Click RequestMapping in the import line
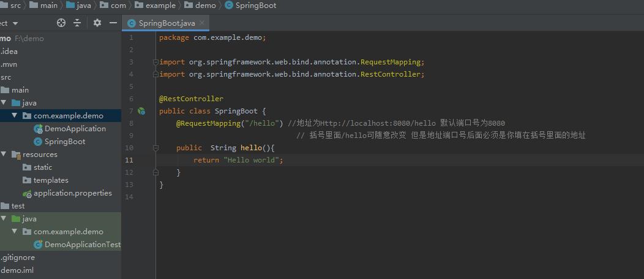 click(x=391, y=62)
